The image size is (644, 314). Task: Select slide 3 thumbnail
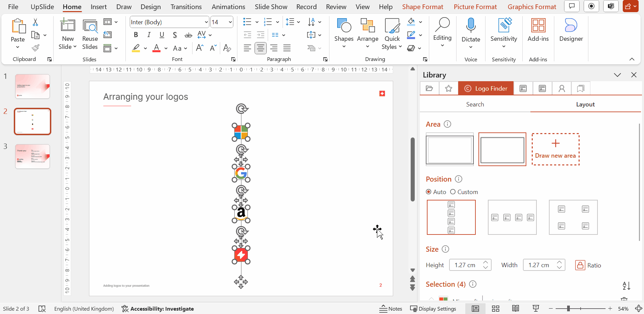(32, 156)
